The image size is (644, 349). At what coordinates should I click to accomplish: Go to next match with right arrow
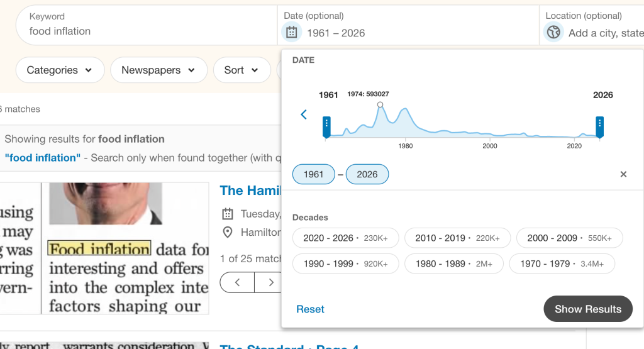[x=271, y=282]
